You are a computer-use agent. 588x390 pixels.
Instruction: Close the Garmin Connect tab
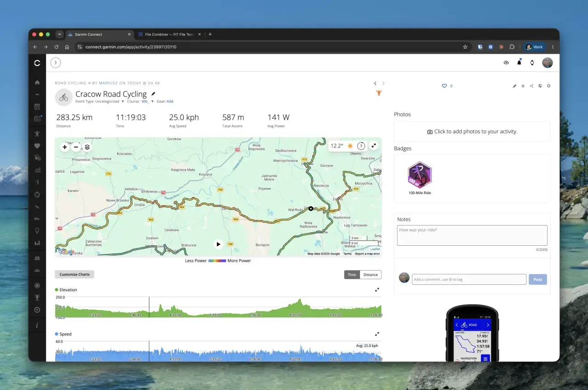pyautogui.click(x=129, y=34)
